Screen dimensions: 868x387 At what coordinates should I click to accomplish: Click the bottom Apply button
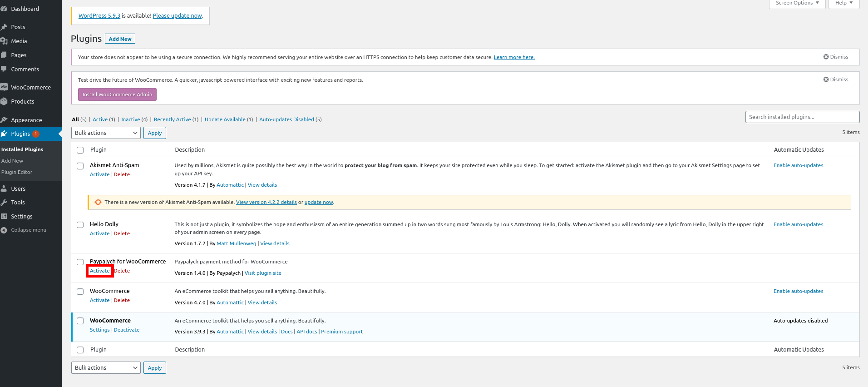(x=155, y=368)
